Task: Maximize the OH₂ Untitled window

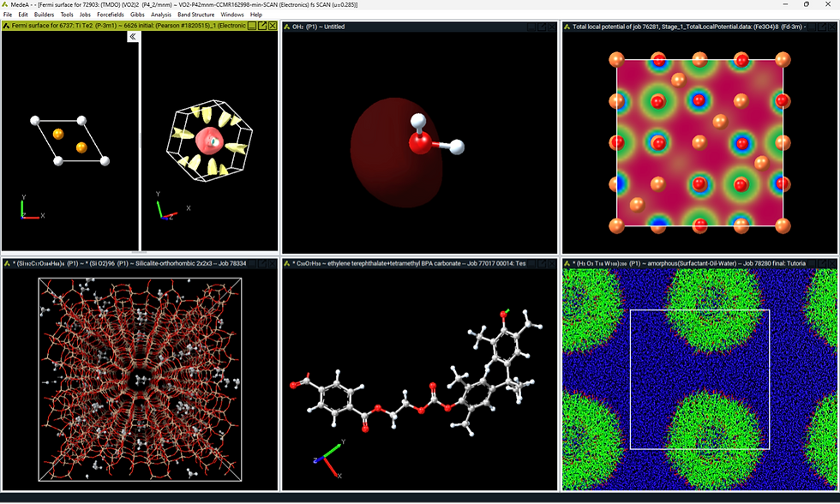Action: pos(531,27)
